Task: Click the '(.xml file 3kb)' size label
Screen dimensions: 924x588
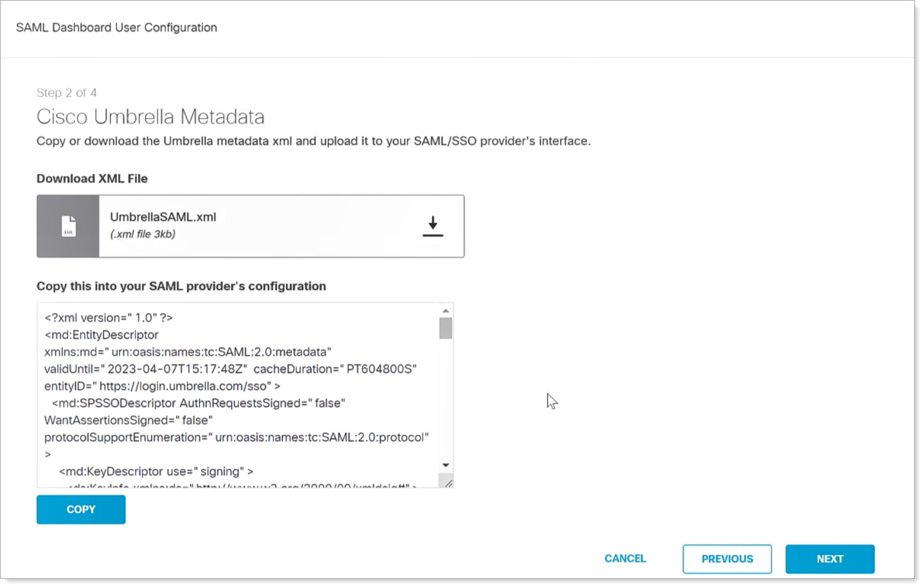Action: click(143, 234)
